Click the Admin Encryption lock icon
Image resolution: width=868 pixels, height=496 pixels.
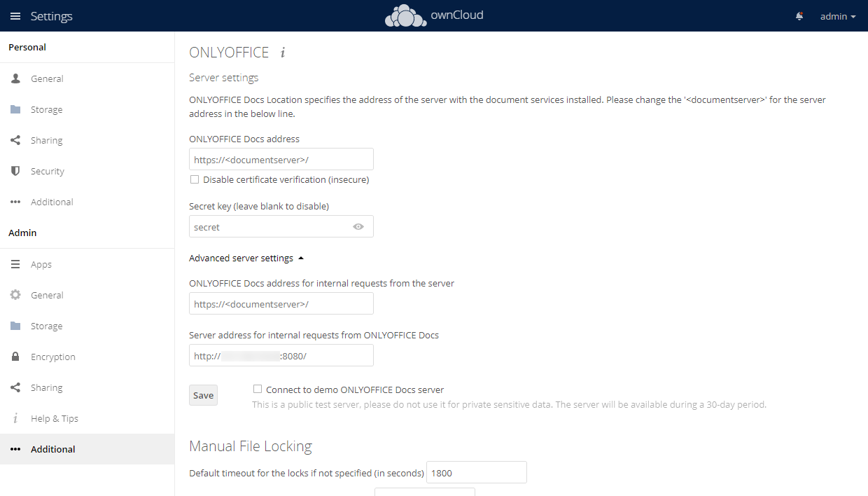click(15, 357)
